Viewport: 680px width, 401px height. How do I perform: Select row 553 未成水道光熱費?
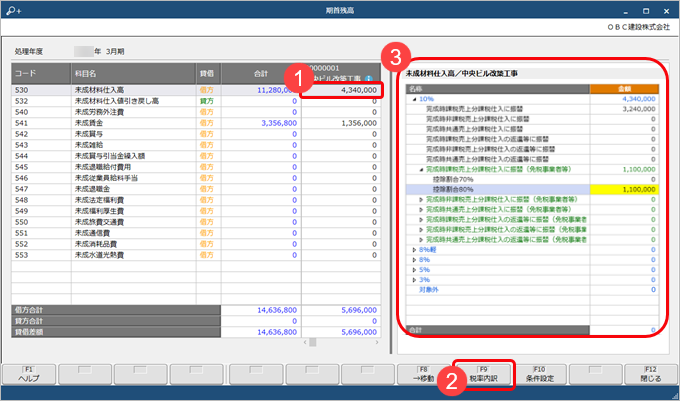196,255
